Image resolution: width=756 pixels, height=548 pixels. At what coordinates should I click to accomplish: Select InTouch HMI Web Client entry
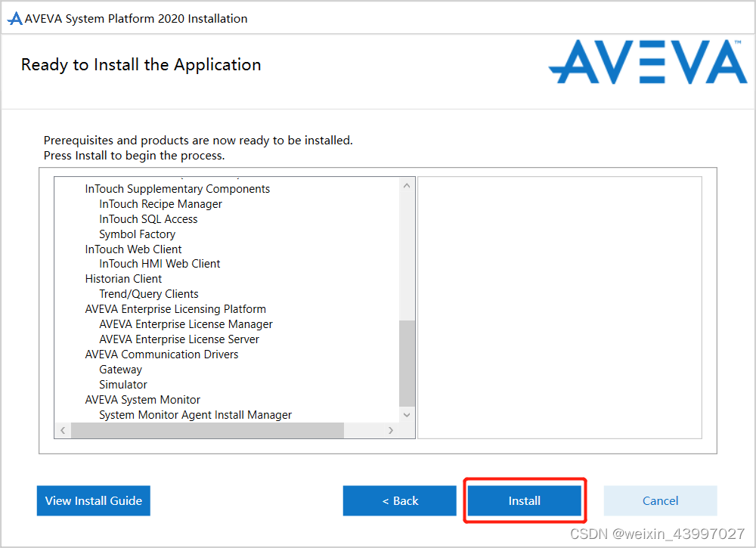(x=160, y=264)
